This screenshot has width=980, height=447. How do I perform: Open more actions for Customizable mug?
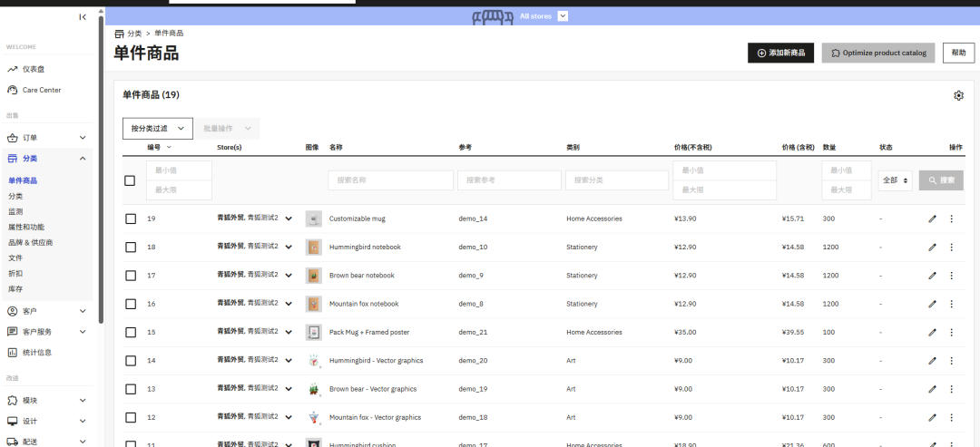(x=951, y=219)
